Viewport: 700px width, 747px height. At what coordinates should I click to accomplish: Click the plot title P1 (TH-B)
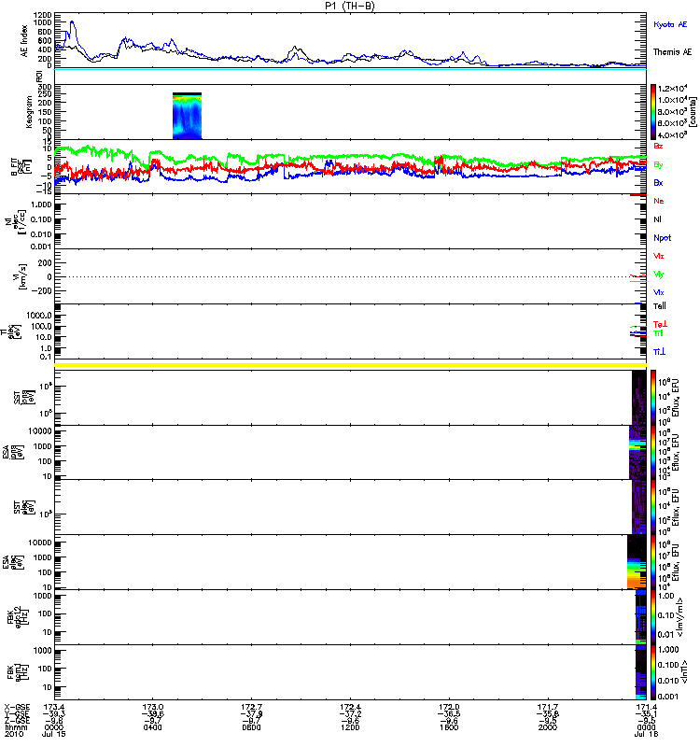point(350,7)
